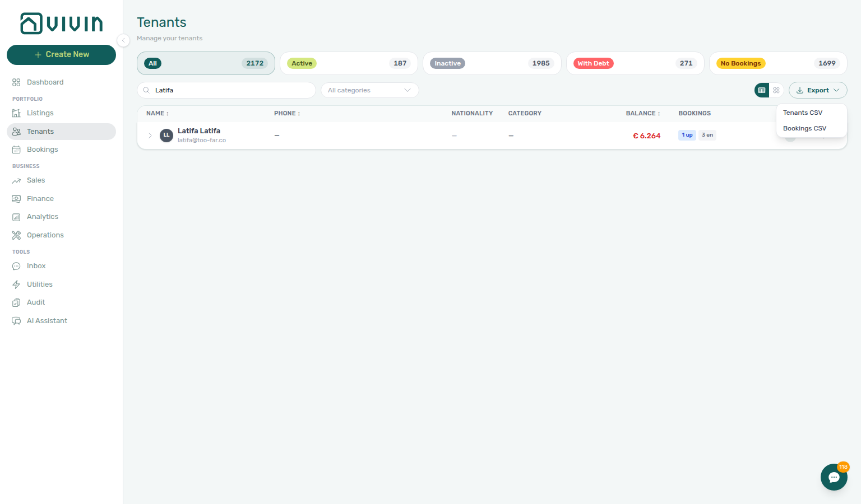The width and height of the screenshot is (861, 504).
Task: Toggle the Export dropdown button
Action: point(818,90)
